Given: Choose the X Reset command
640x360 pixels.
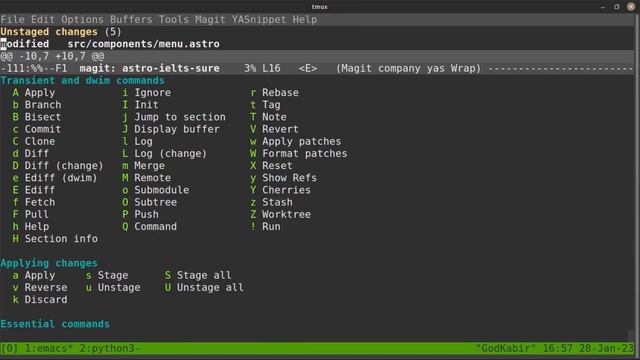Looking at the screenshot, I should pyautogui.click(x=271, y=166).
